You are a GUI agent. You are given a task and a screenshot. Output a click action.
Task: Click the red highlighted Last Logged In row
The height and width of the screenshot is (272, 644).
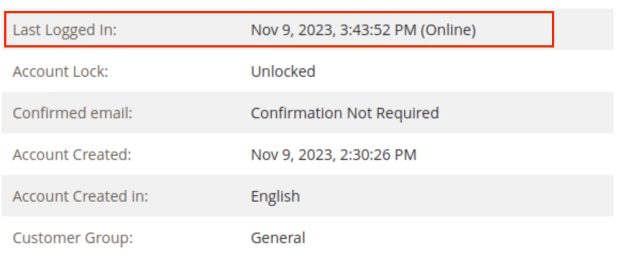[x=279, y=30]
